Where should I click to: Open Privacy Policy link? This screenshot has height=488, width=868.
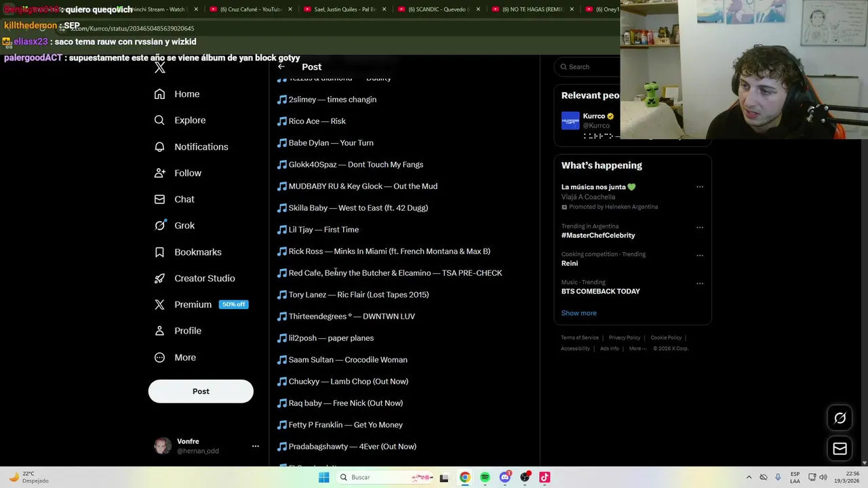coord(625,338)
